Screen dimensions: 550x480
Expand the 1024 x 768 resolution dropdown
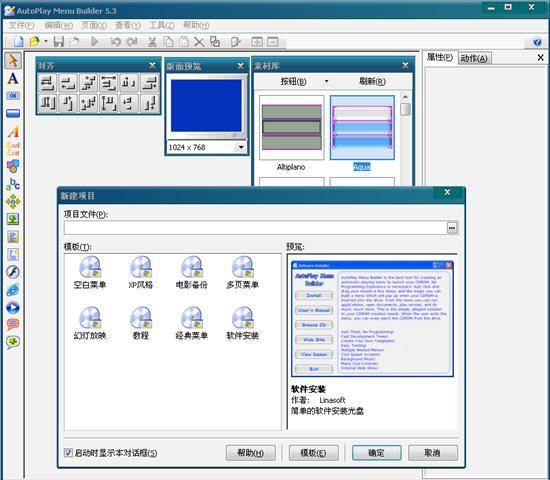pyautogui.click(x=241, y=147)
